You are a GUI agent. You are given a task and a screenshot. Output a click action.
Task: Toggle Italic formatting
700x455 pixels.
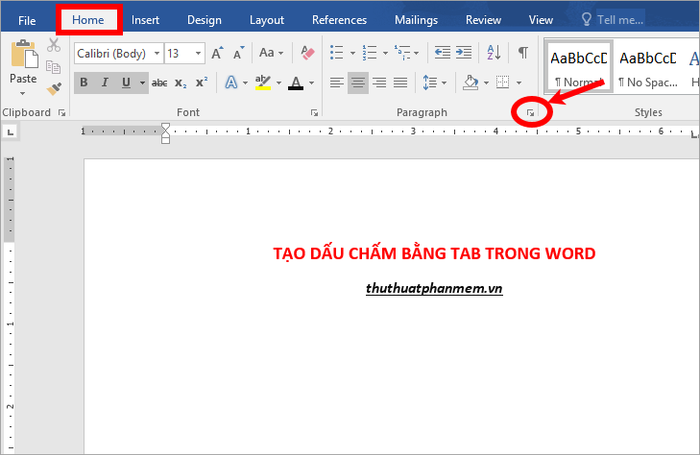coord(105,83)
